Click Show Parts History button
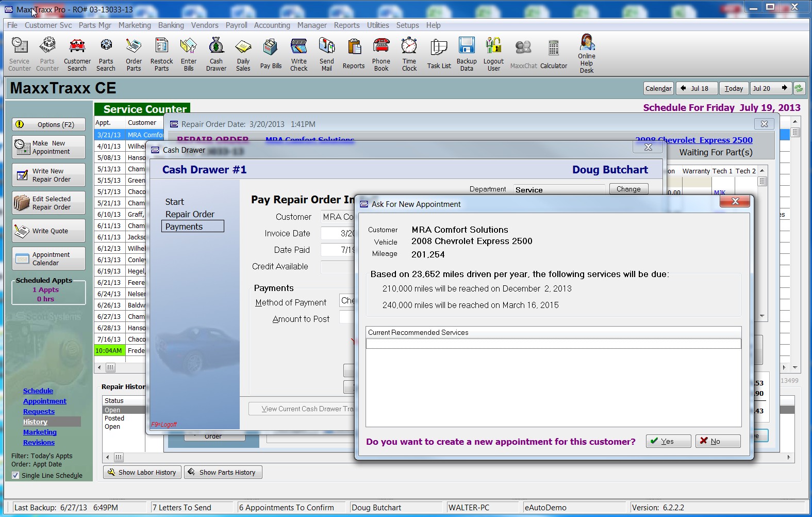The image size is (812, 517). (223, 472)
